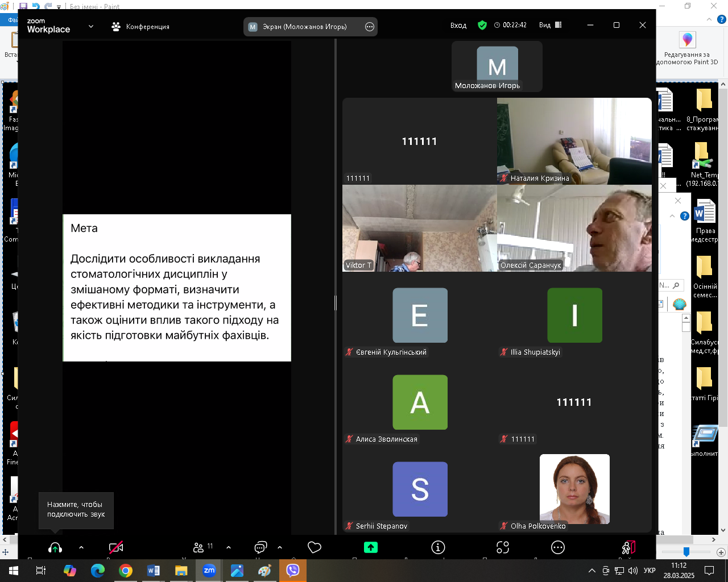Viewport: 728px width, 582px height.
Task: Click the green share screen icon
Action: click(x=371, y=547)
